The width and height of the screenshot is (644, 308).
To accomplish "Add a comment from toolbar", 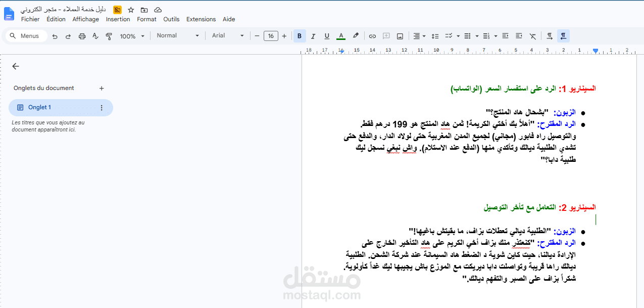I will [386, 36].
